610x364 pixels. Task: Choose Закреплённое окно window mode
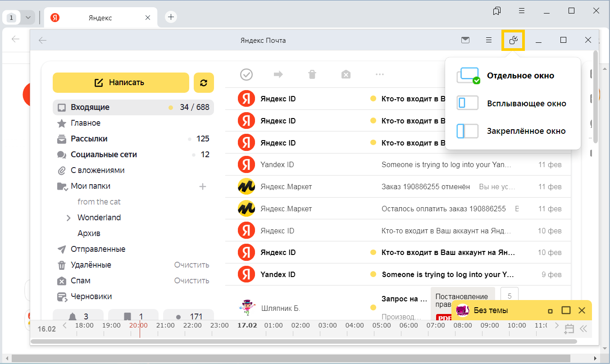click(526, 132)
